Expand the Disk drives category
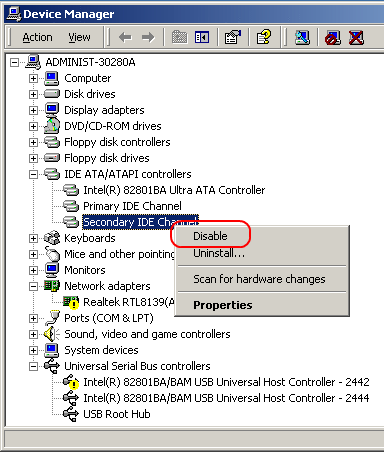 (x=33, y=94)
